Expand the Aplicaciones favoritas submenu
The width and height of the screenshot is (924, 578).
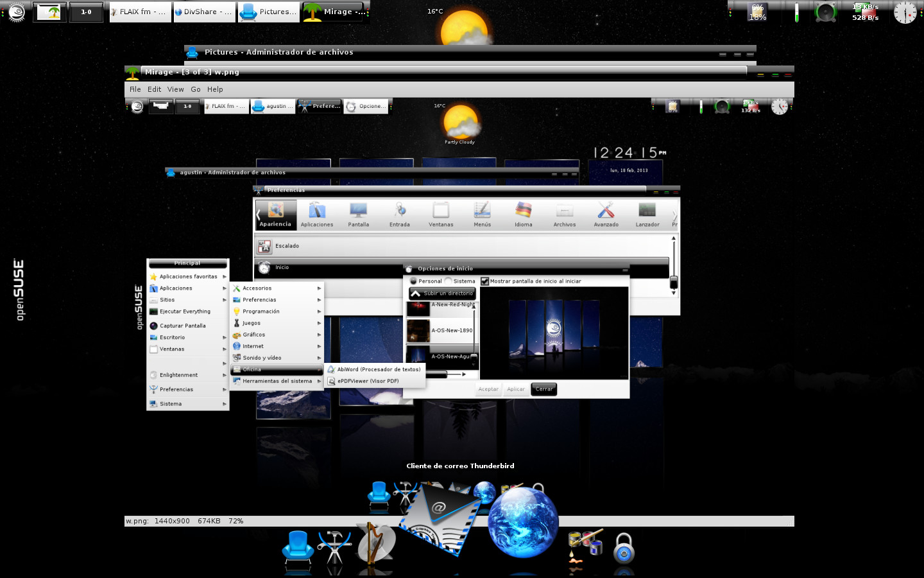(188, 277)
